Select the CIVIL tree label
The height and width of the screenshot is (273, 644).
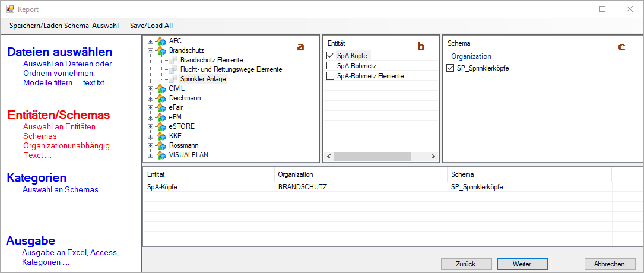177,88
